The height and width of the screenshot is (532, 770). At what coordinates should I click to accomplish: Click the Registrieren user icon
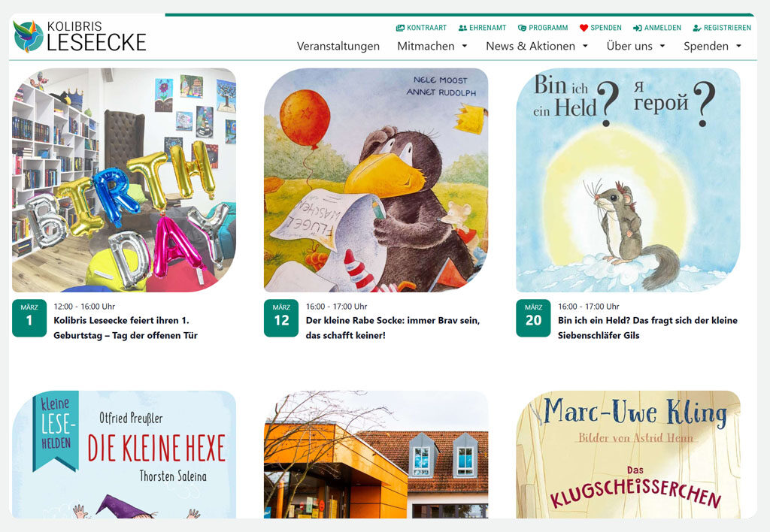tap(697, 28)
